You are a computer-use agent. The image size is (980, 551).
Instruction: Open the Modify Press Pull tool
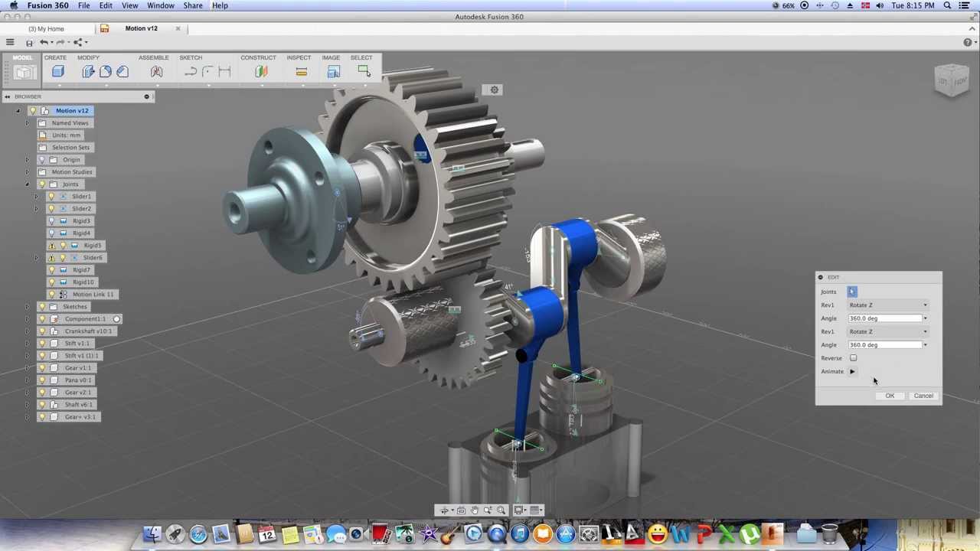(x=89, y=71)
